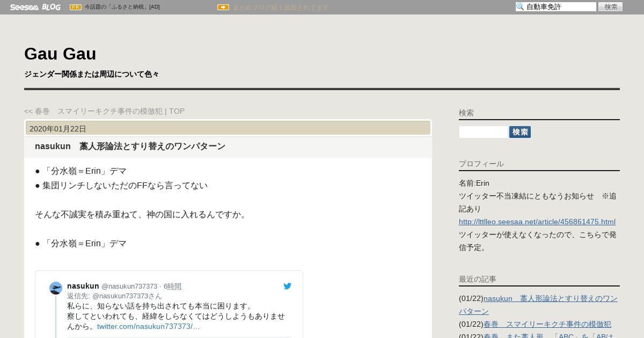Viewport: 644px width, 338px height.
Task: Open article title nasukun 藁人形論法とすり替えのワンパターン
Action: pyautogui.click(x=130, y=146)
